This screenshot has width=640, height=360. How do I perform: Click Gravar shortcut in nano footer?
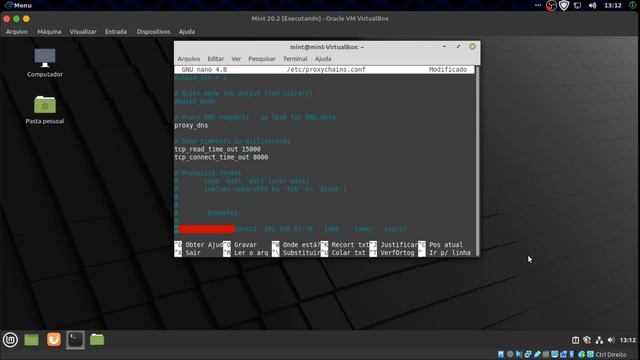[x=241, y=244]
